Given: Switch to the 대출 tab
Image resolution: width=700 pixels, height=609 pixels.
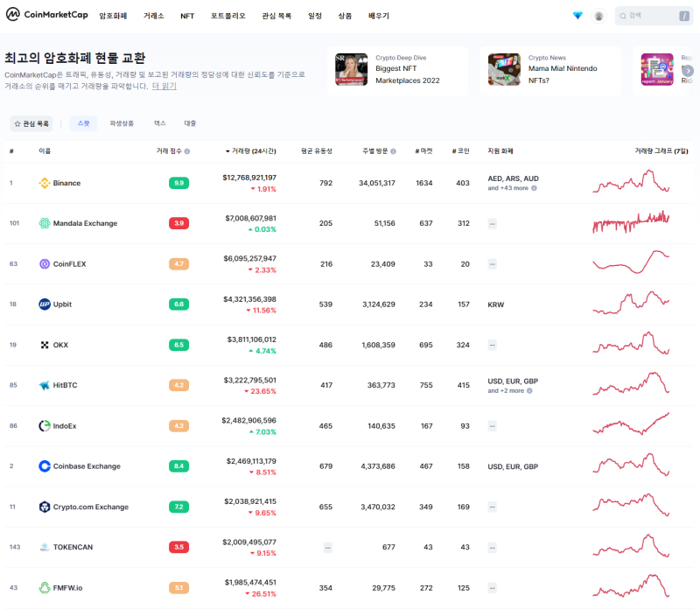Looking at the screenshot, I should (x=190, y=123).
